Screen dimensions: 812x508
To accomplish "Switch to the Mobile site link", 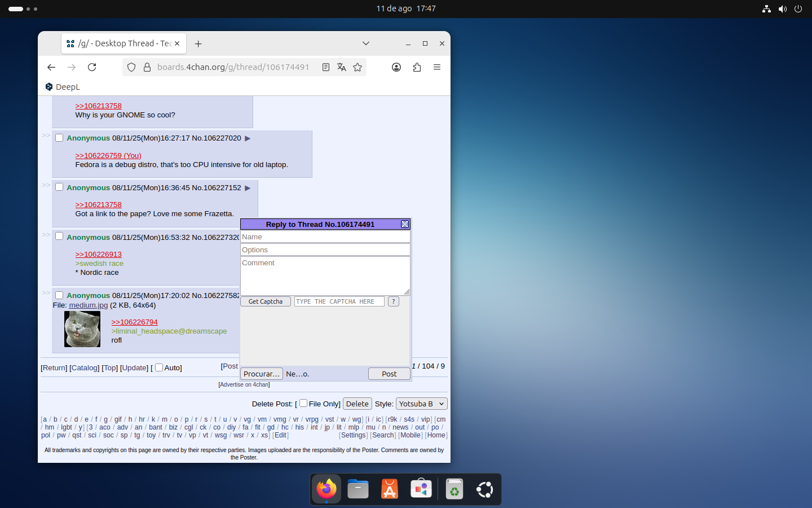I will pos(411,435).
